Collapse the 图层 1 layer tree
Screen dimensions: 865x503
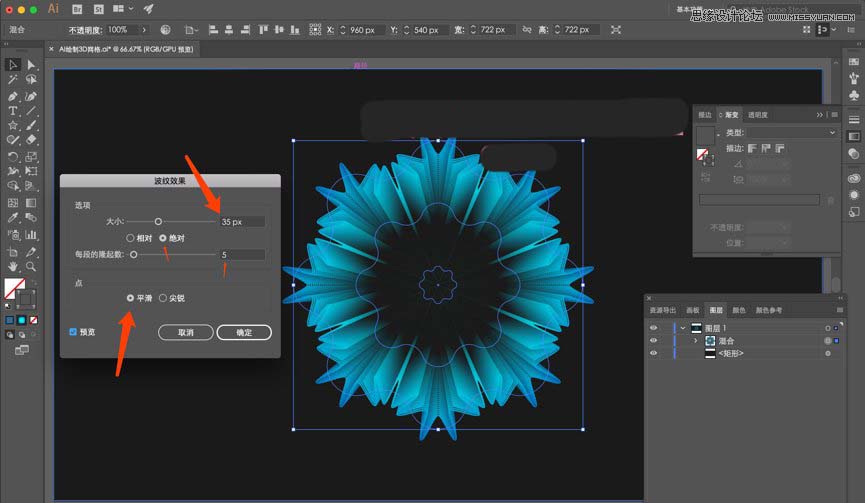coord(682,328)
